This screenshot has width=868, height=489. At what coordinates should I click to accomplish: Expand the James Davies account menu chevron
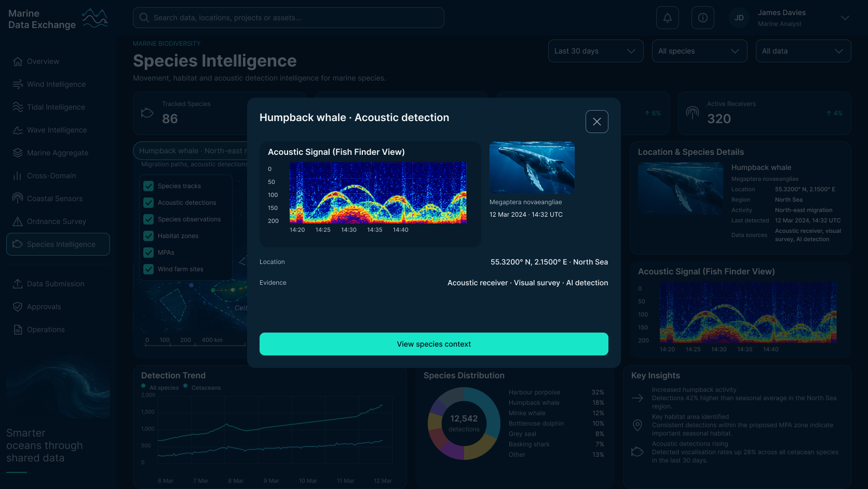[x=845, y=18]
